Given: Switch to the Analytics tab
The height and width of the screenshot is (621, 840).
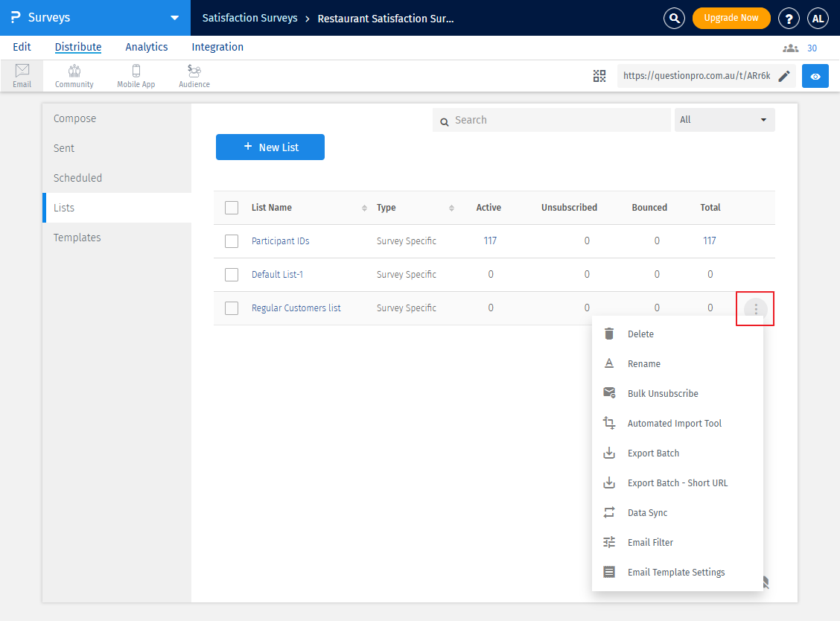Looking at the screenshot, I should point(147,47).
